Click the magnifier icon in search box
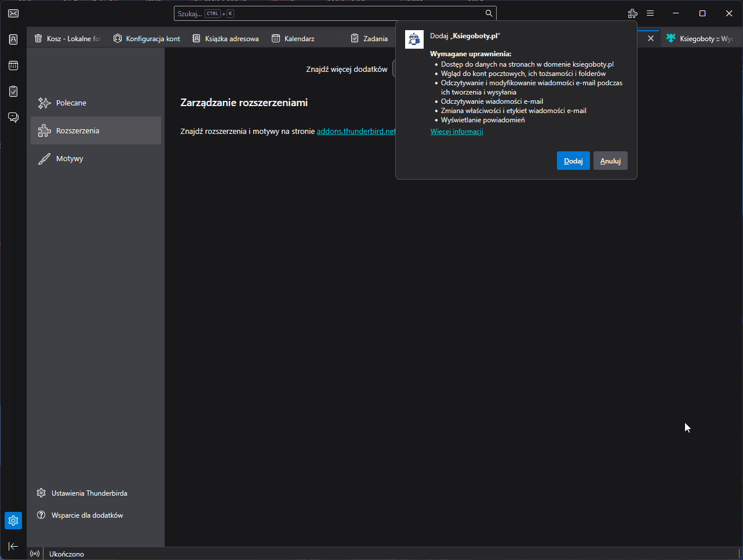This screenshot has height=560, width=743. click(x=489, y=13)
